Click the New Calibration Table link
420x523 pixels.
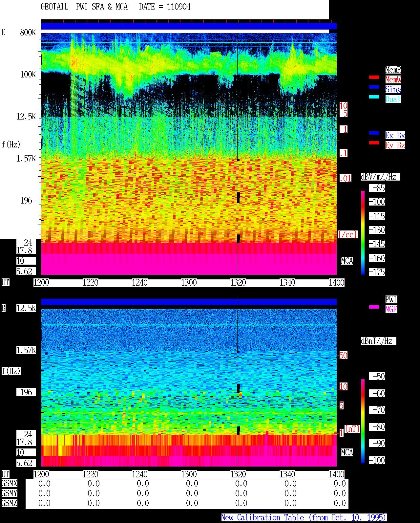point(304,518)
